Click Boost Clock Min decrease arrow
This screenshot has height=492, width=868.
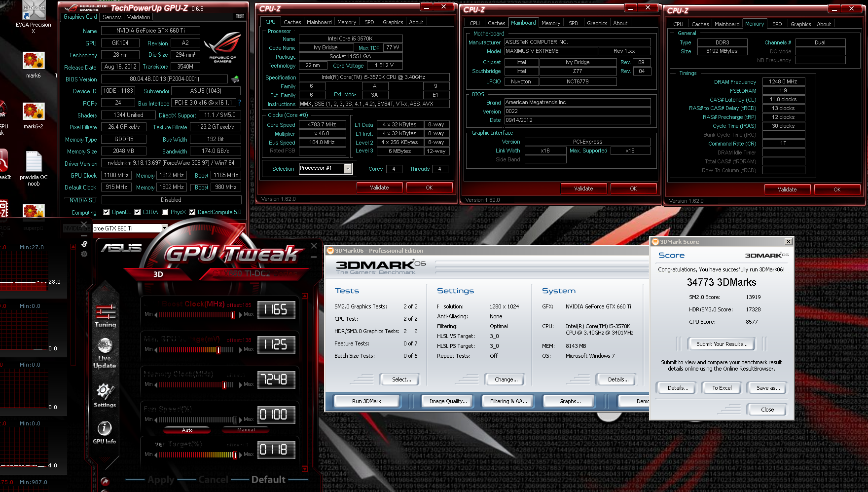[x=156, y=314]
